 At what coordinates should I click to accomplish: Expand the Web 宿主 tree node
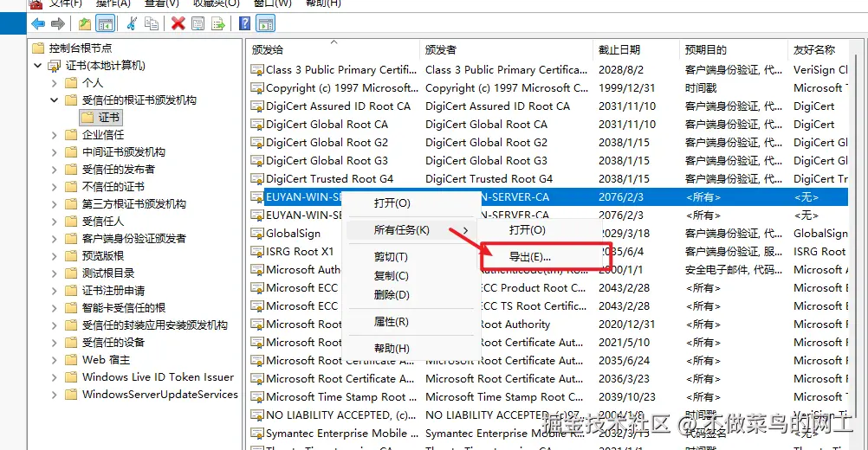(55, 360)
